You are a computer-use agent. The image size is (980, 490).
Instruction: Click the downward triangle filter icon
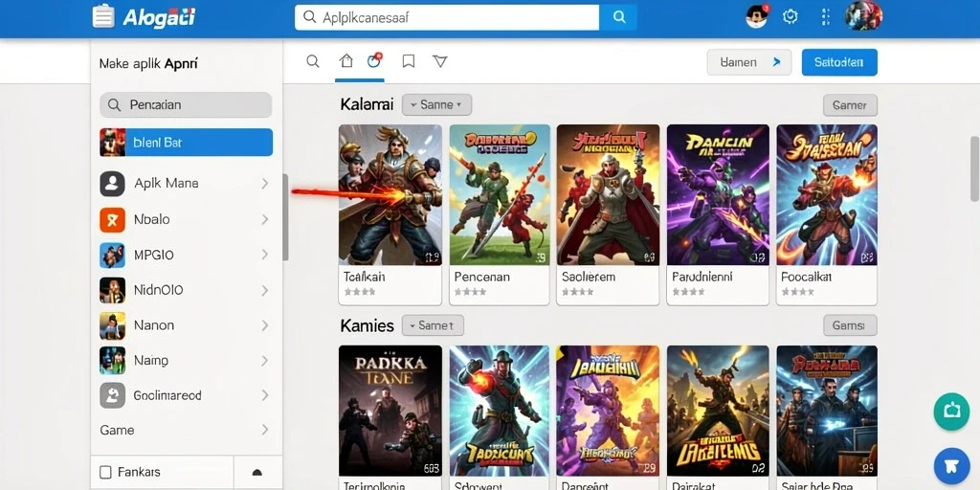[440, 60]
